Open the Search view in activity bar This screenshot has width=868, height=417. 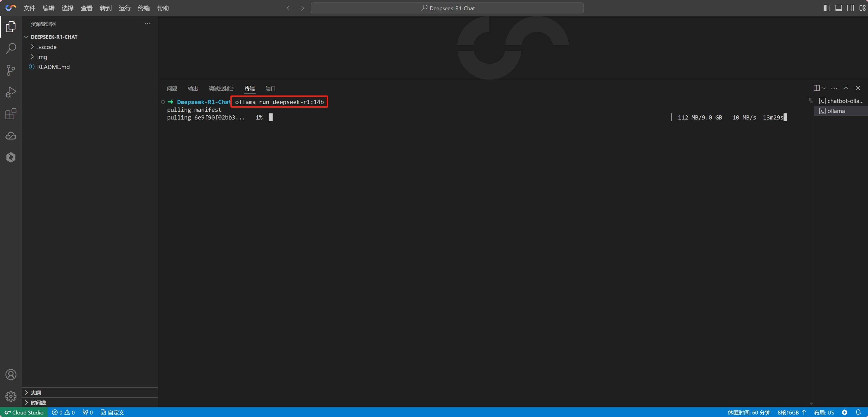(x=11, y=48)
